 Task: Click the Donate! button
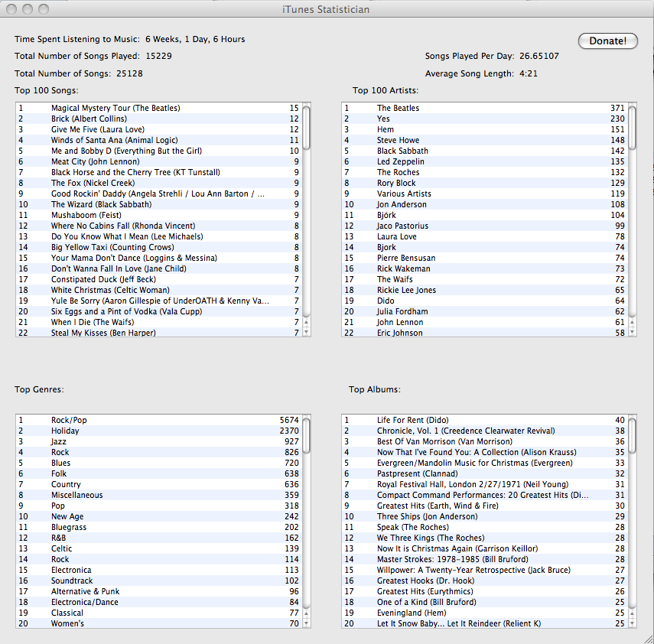[x=607, y=41]
